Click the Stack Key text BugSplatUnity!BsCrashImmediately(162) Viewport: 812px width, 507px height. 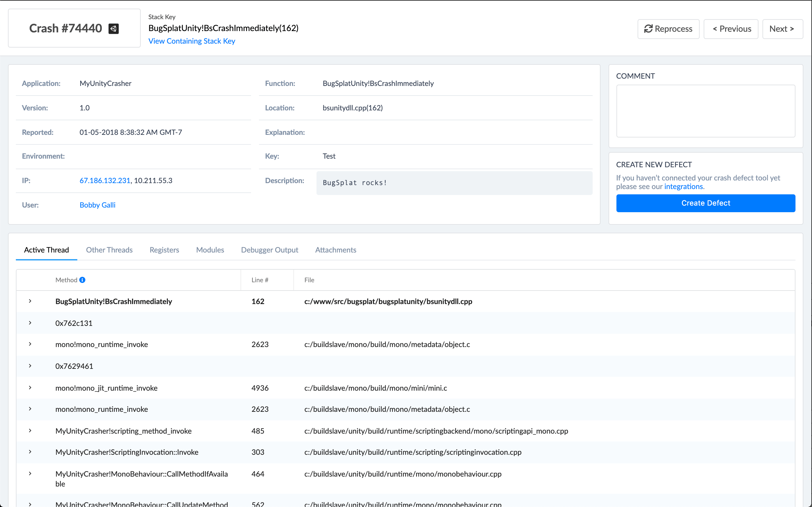(224, 28)
